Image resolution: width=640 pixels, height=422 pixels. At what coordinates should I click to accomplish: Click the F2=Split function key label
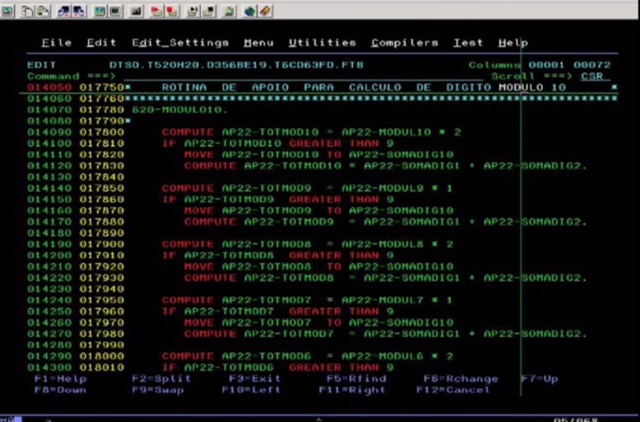[161, 379]
